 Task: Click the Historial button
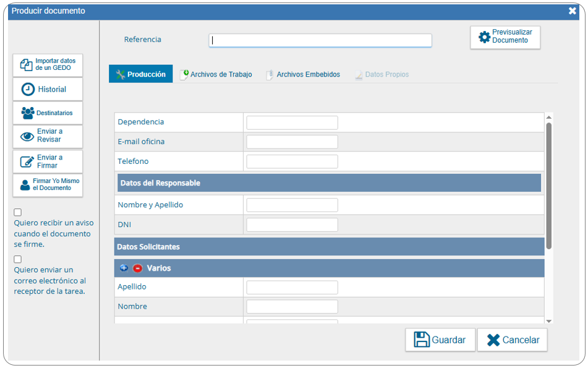[48, 89]
